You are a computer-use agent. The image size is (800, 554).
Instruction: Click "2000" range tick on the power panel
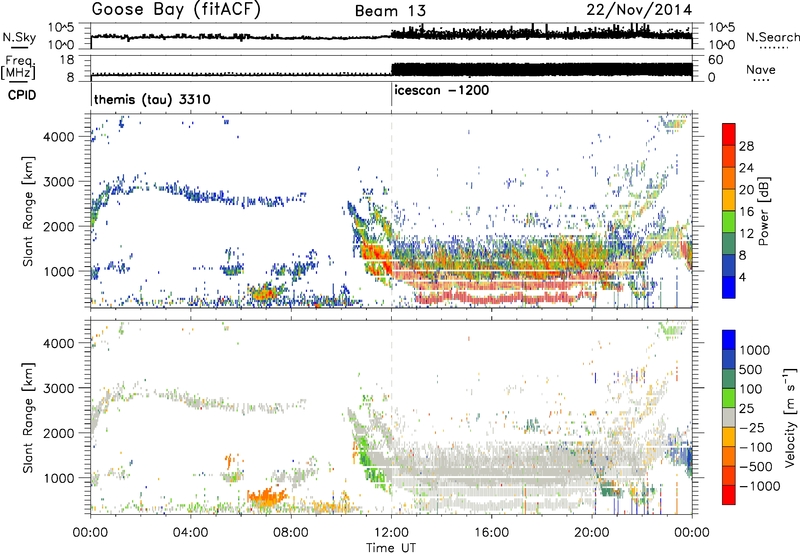click(59, 226)
